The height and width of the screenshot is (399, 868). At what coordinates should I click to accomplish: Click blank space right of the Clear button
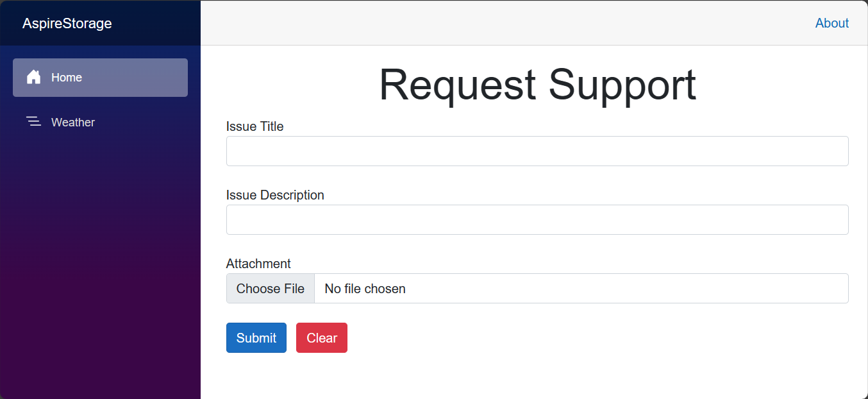pyautogui.click(x=577, y=338)
